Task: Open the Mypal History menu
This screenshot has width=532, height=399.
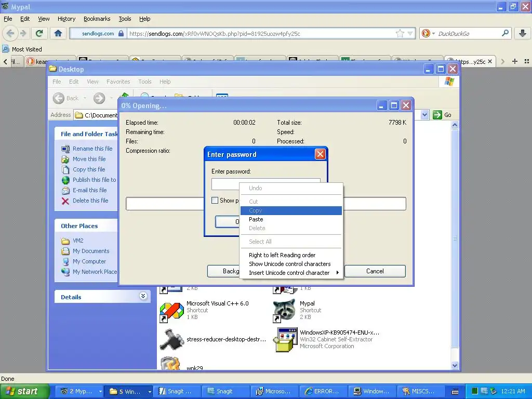Action: (x=66, y=19)
